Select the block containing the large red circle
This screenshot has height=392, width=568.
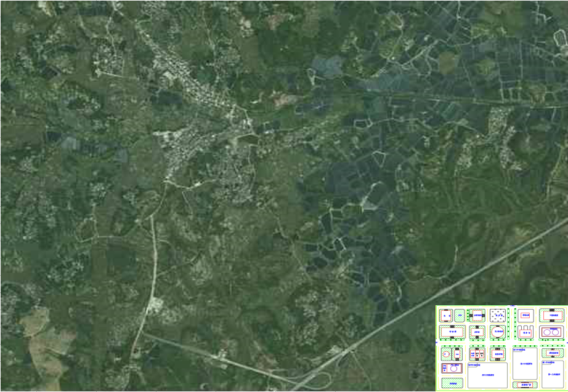[498, 332]
